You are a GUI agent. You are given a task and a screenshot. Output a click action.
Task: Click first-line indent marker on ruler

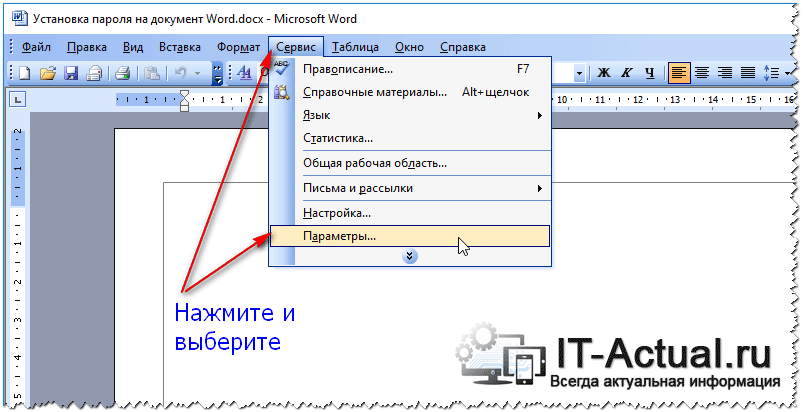point(185,94)
